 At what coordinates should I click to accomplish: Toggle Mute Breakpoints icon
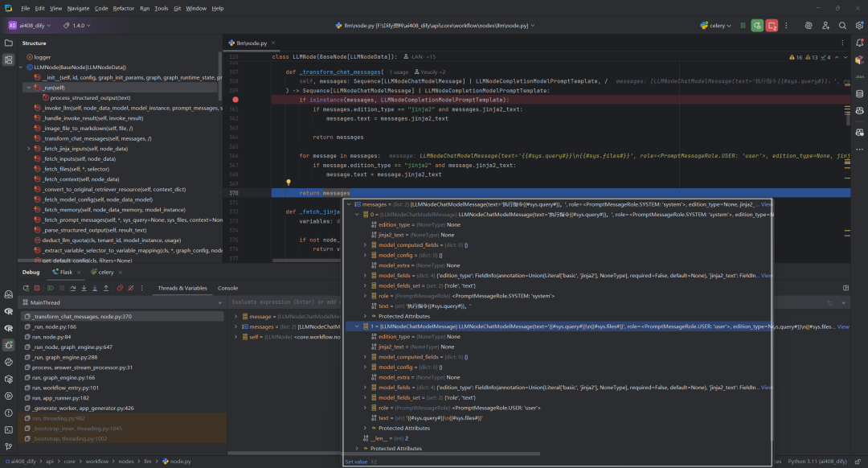pyautogui.click(x=131, y=288)
